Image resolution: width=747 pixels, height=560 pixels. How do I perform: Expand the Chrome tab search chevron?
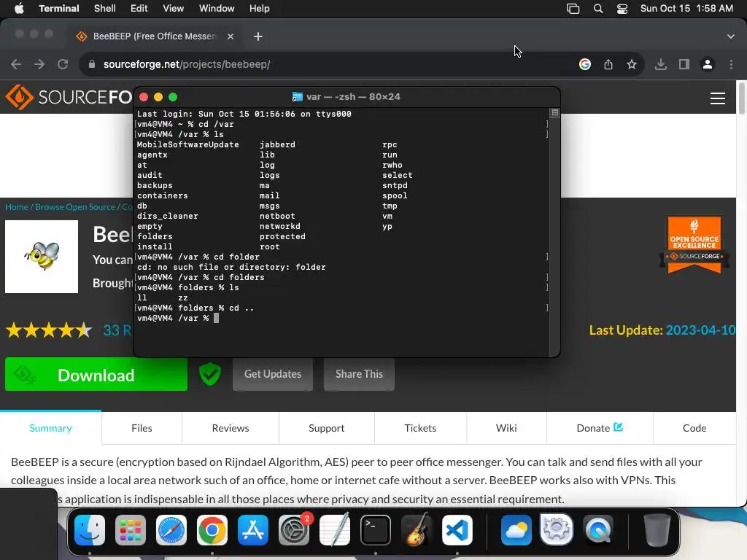click(x=731, y=36)
